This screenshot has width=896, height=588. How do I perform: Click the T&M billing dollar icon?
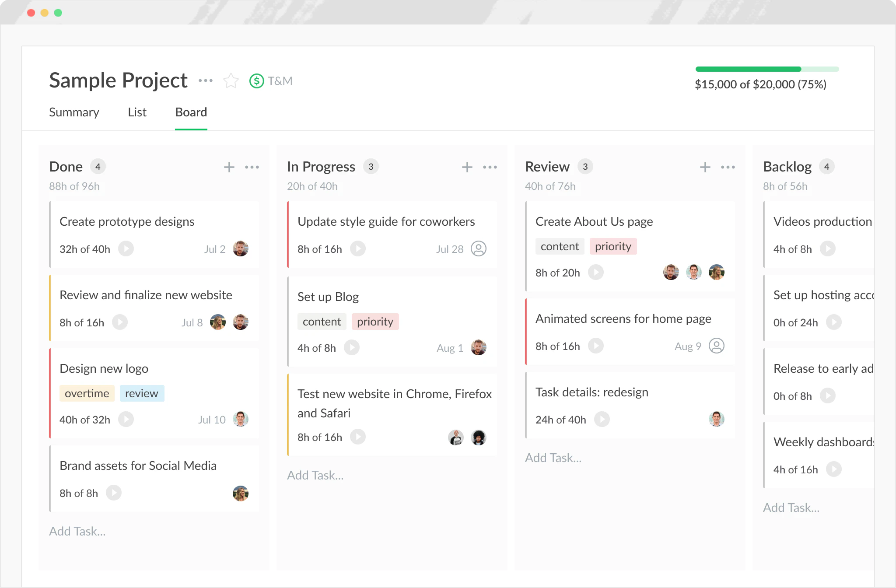click(256, 80)
